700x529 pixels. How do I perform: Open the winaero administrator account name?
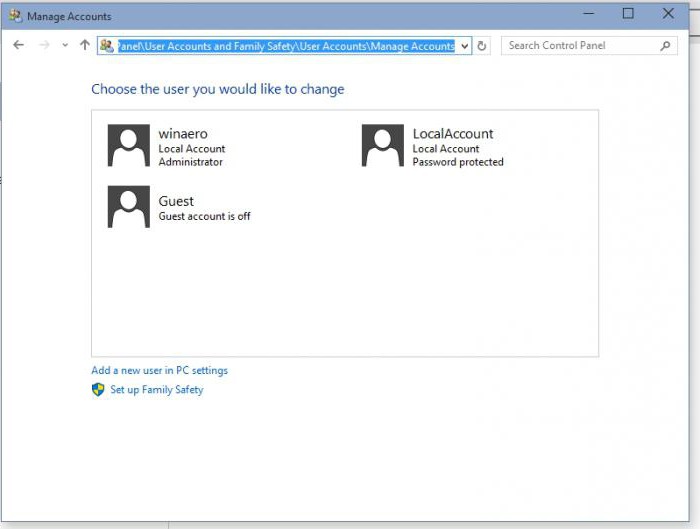pos(183,133)
